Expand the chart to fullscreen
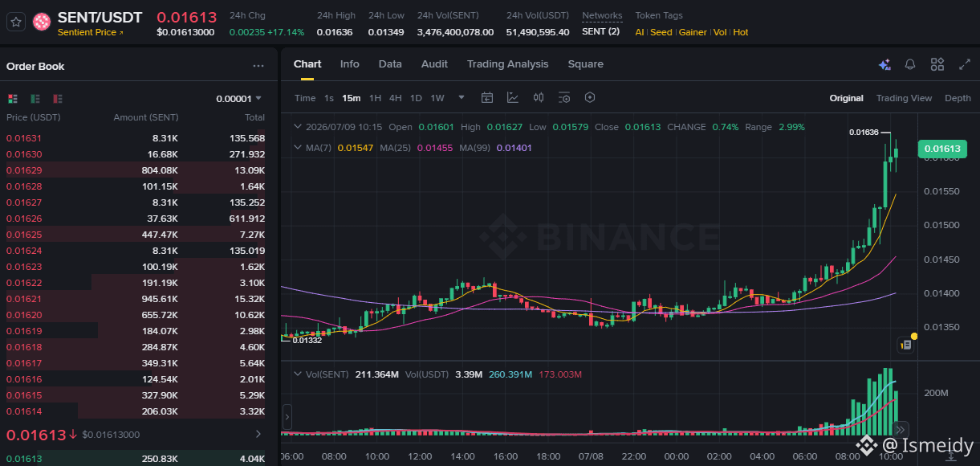Screen dimensions: 980x466 click(964, 64)
